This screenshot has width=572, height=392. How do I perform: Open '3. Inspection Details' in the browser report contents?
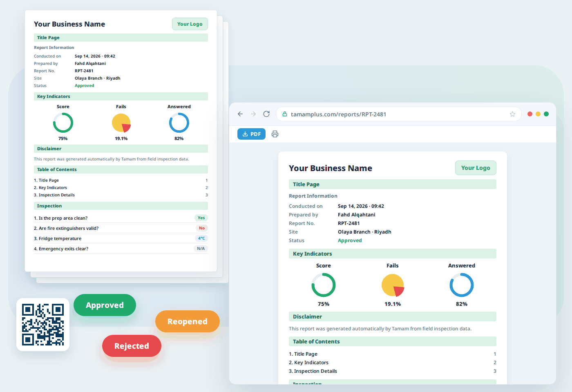click(313, 371)
